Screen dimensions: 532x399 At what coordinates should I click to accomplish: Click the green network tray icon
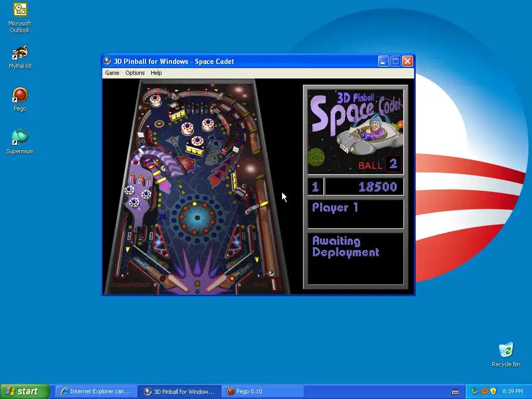474,391
